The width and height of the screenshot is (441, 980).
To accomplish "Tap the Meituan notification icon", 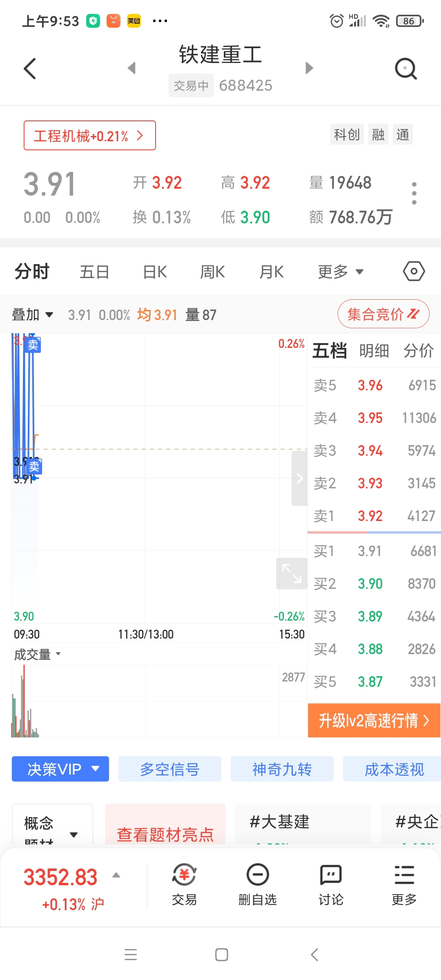I will point(134,21).
